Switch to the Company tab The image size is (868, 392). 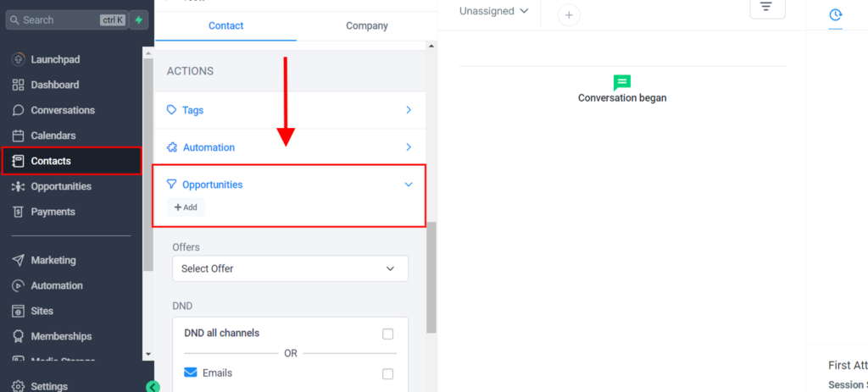(x=366, y=25)
